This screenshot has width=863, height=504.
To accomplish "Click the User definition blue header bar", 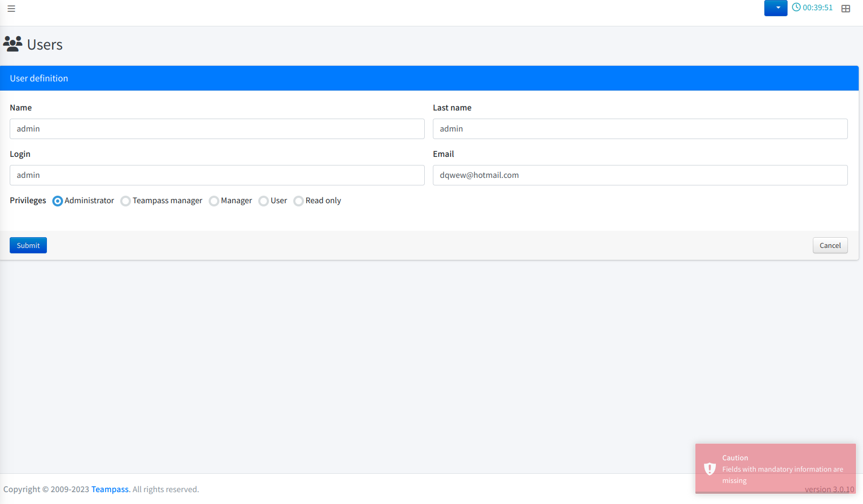I will pos(39,78).
